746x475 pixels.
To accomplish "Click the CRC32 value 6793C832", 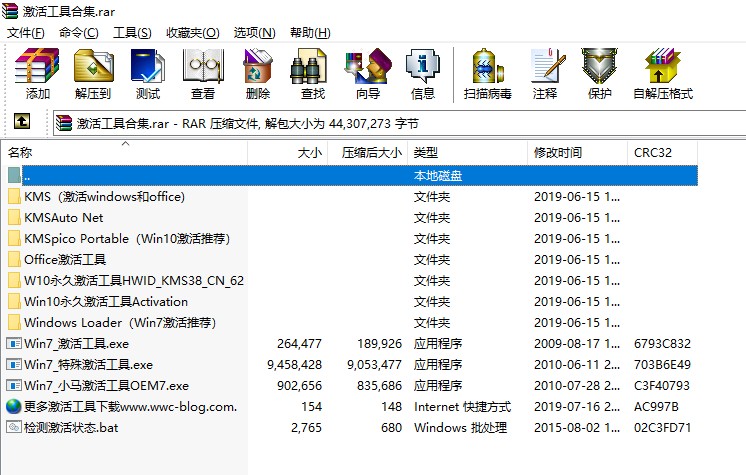I will [x=662, y=344].
